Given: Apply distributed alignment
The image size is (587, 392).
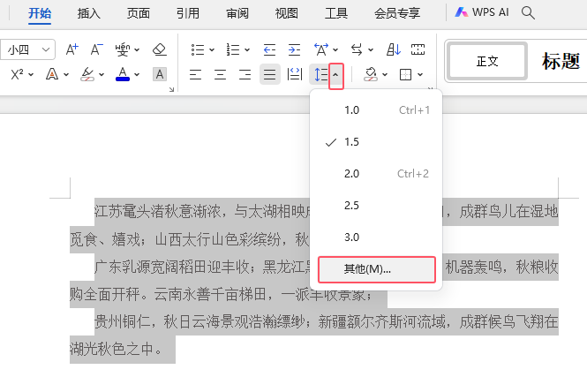Looking at the screenshot, I should [294, 74].
